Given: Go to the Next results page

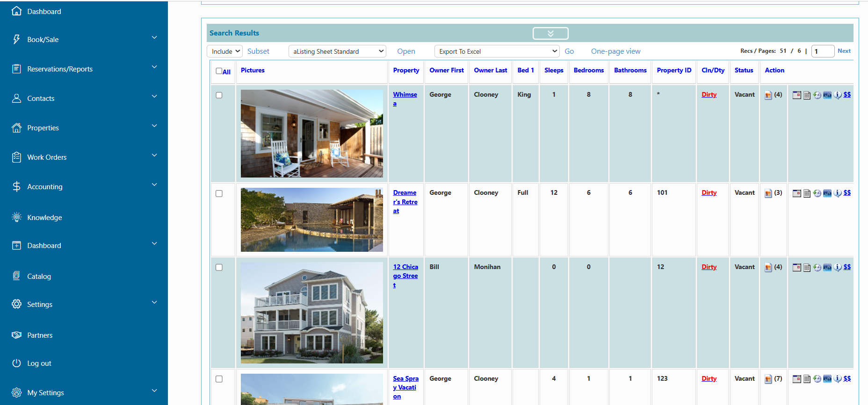Looking at the screenshot, I should pyautogui.click(x=844, y=51).
